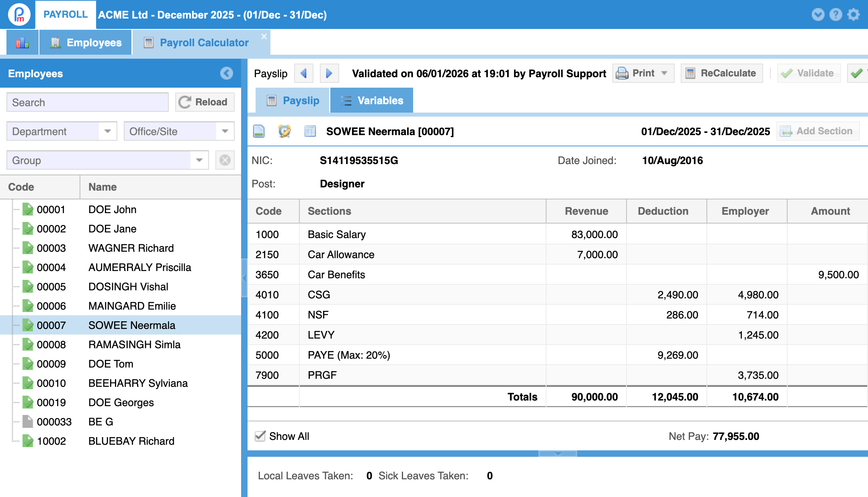Click the green checkmark button at far right

coord(858,73)
